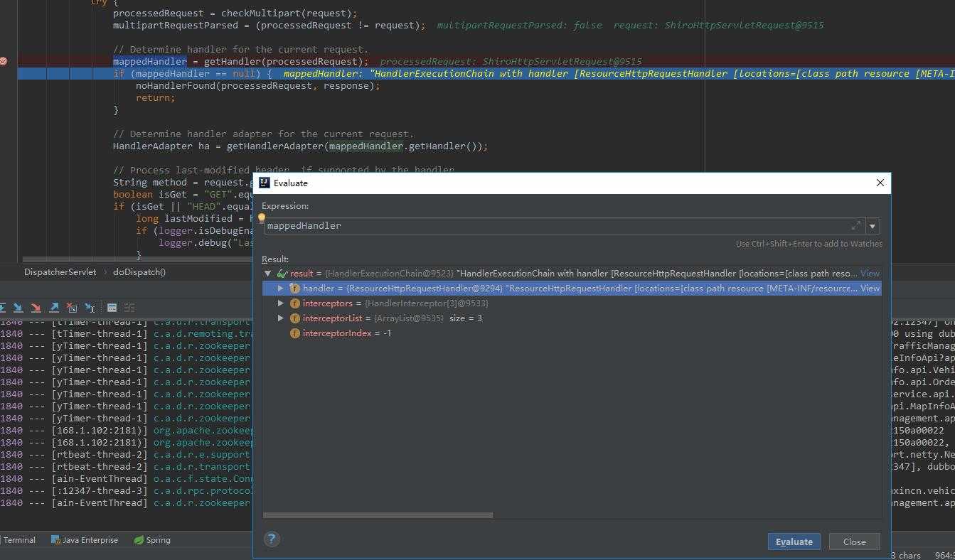This screenshot has height=560, width=955.
Task: Click the field icon next to interceptorIndex
Action: (x=295, y=333)
